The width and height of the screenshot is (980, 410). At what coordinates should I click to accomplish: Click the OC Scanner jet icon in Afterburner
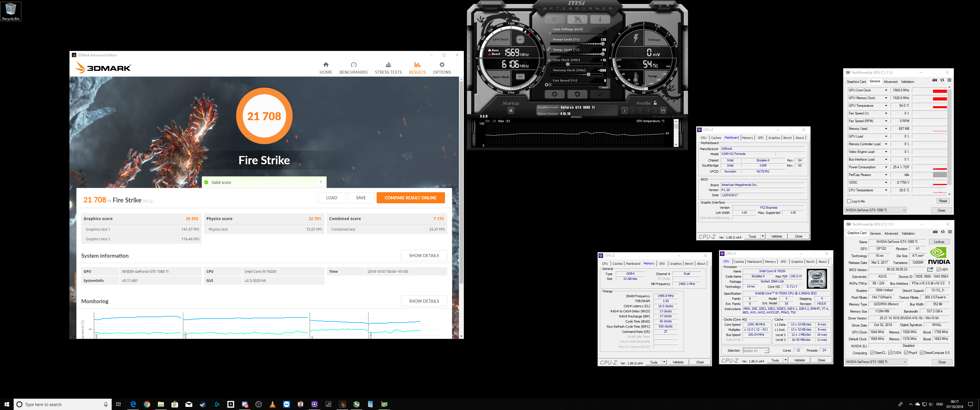click(x=577, y=19)
